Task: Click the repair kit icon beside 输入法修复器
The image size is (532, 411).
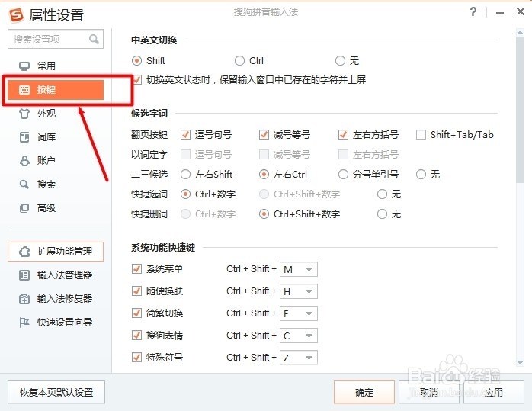Action: (24, 299)
